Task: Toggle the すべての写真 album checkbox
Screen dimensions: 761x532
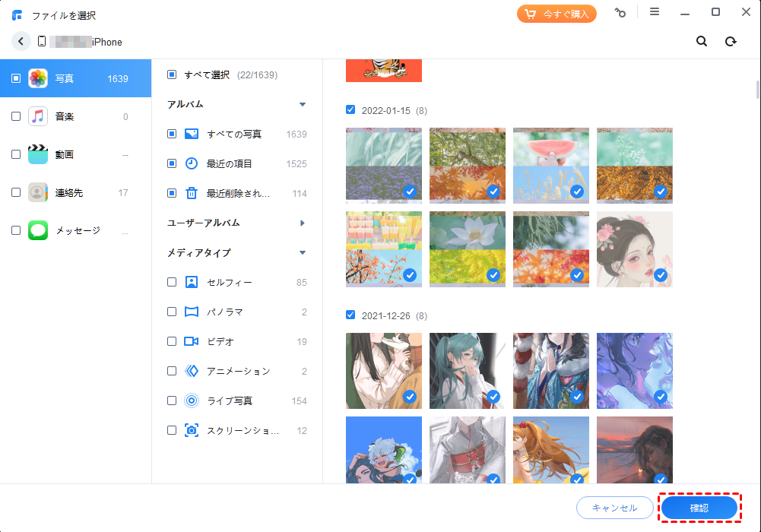Action: click(172, 134)
